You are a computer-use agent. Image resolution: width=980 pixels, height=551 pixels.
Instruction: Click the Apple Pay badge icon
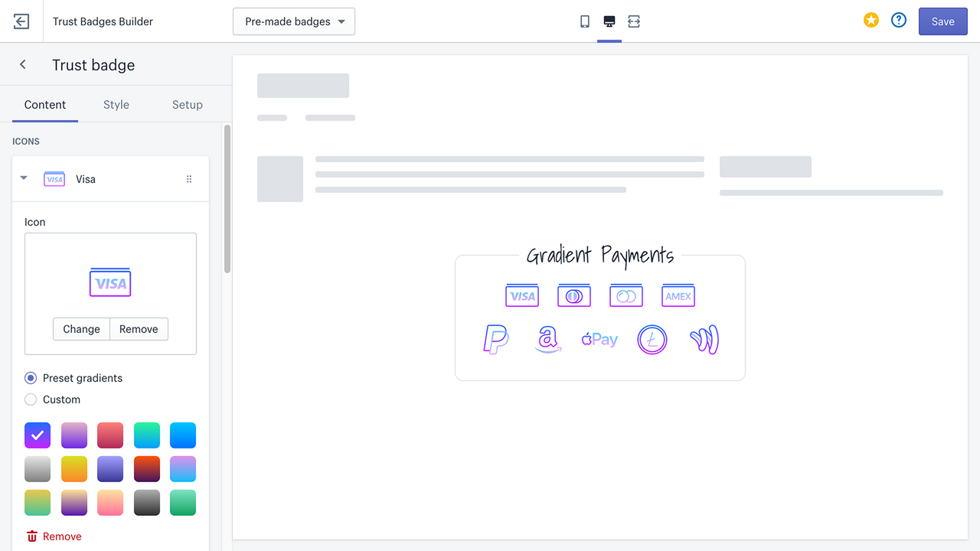pyautogui.click(x=599, y=339)
